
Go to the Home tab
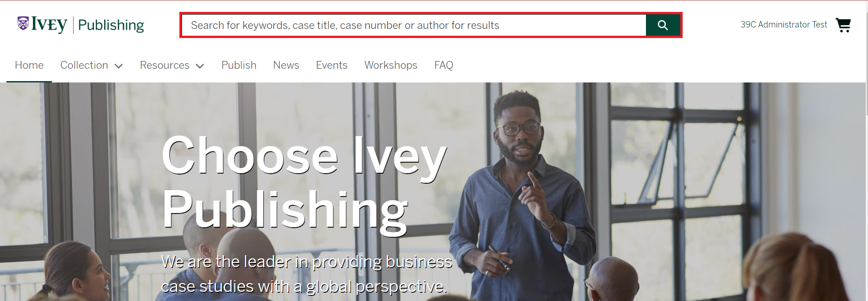point(29,65)
